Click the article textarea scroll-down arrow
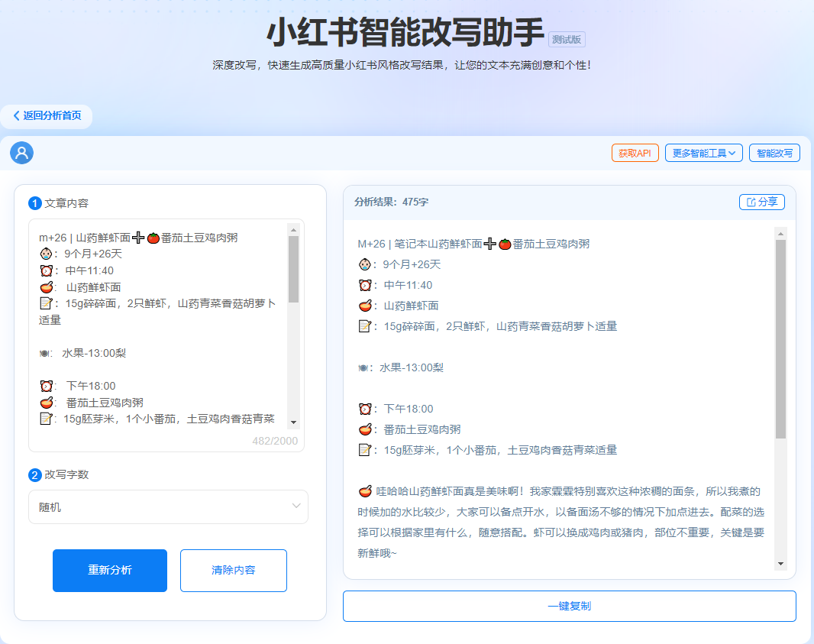814x644 pixels. coord(293,422)
